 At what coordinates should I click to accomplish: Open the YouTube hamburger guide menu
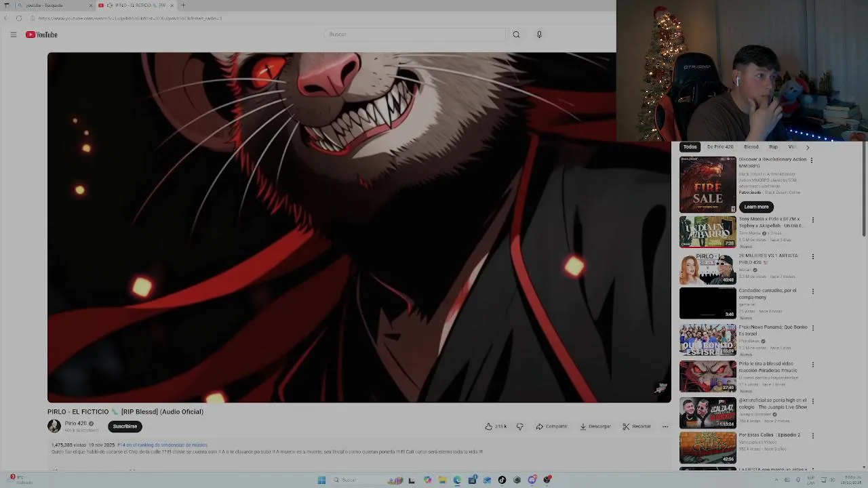tap(13, 35)
